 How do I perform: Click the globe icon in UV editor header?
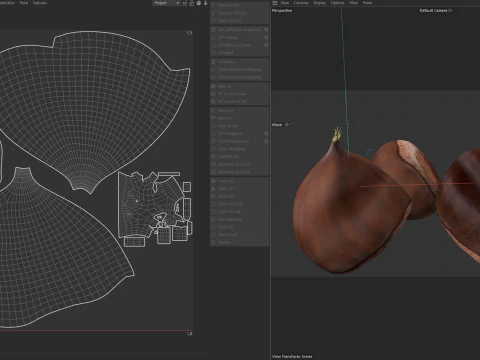[199, 3]
